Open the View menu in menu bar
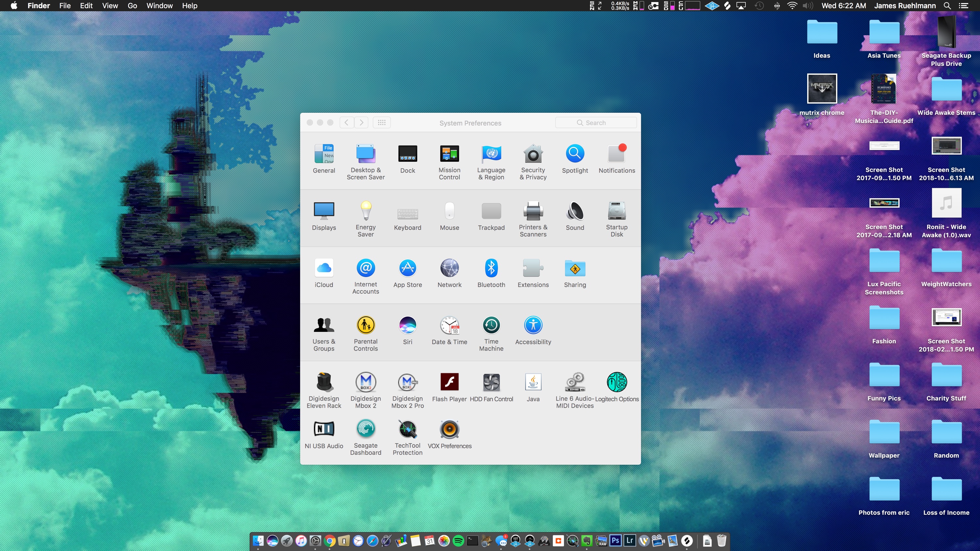This screenshot has width=980, height=551. coord(109,6)
